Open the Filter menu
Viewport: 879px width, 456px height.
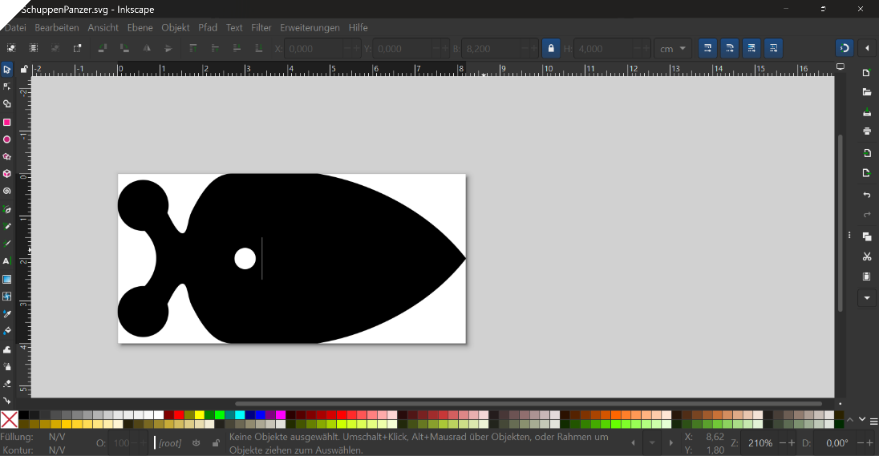tap(261, 27)
